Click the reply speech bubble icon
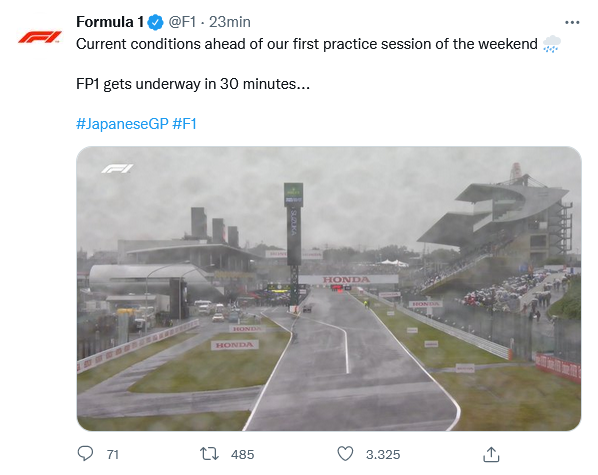Viewport: 598px width, 475px height. point(85,454)
